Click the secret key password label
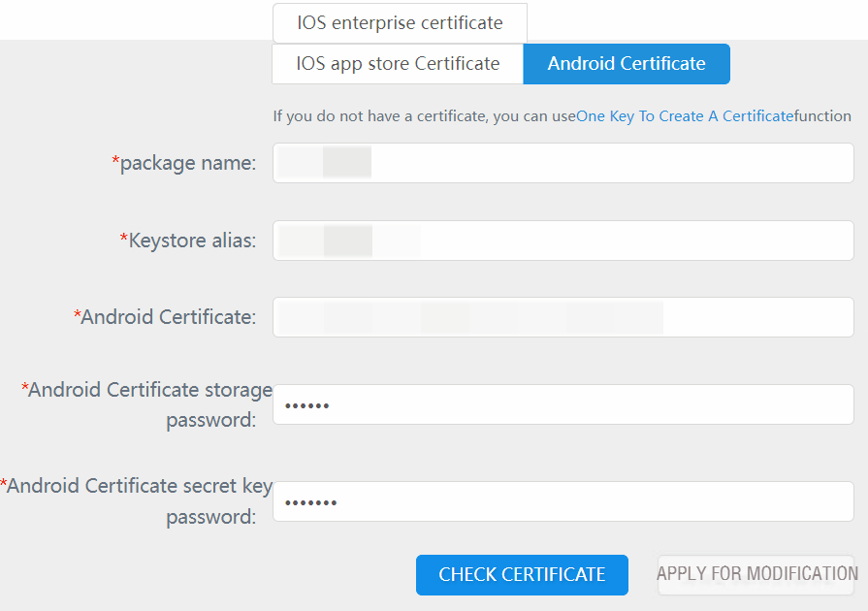 pyautogui.click(x=139, y=500)
